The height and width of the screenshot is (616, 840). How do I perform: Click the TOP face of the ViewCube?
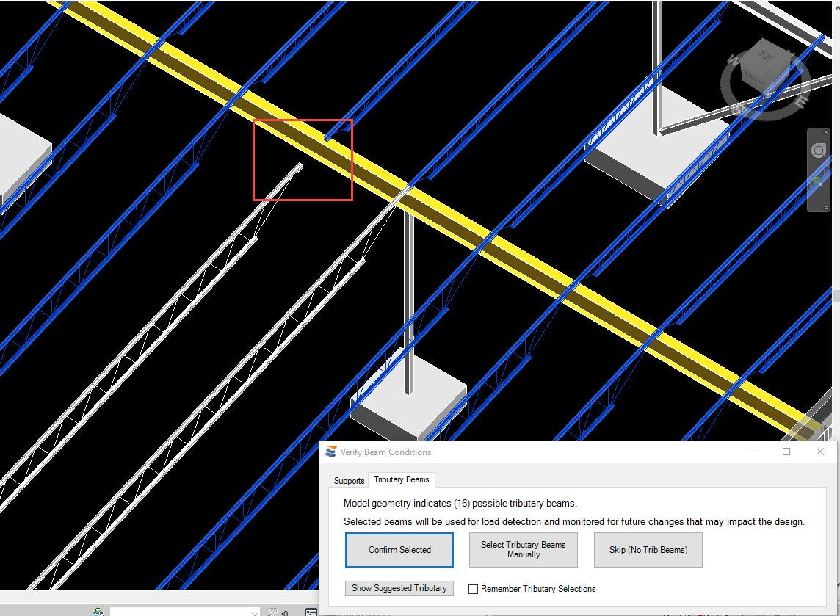coord(767,57)
